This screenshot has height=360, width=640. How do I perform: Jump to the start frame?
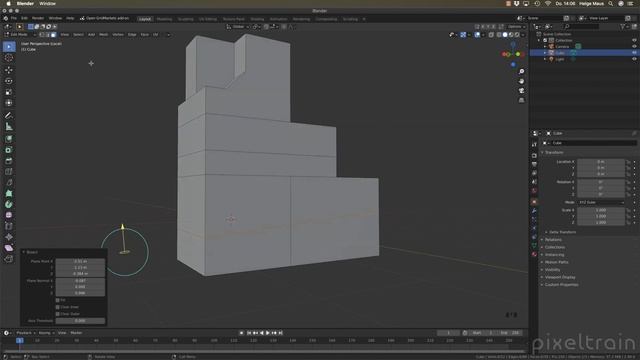point(249,333)
